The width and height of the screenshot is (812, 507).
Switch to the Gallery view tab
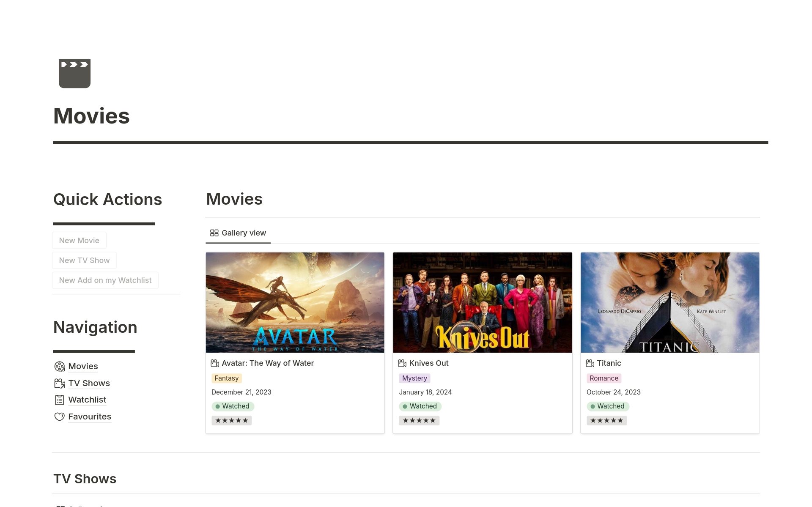click(x=238, y=233)
